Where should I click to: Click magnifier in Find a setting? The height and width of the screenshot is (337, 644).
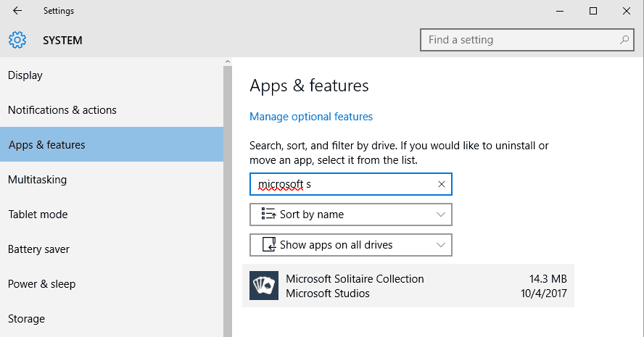click(624, 40)
